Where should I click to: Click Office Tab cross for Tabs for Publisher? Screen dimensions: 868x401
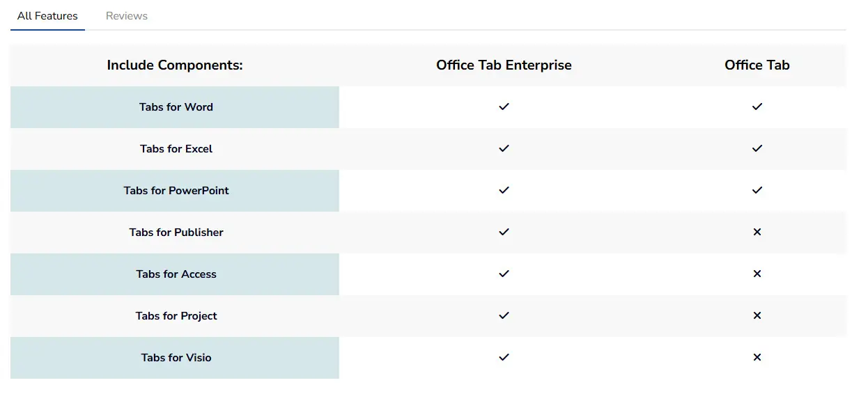click(757, 233)
